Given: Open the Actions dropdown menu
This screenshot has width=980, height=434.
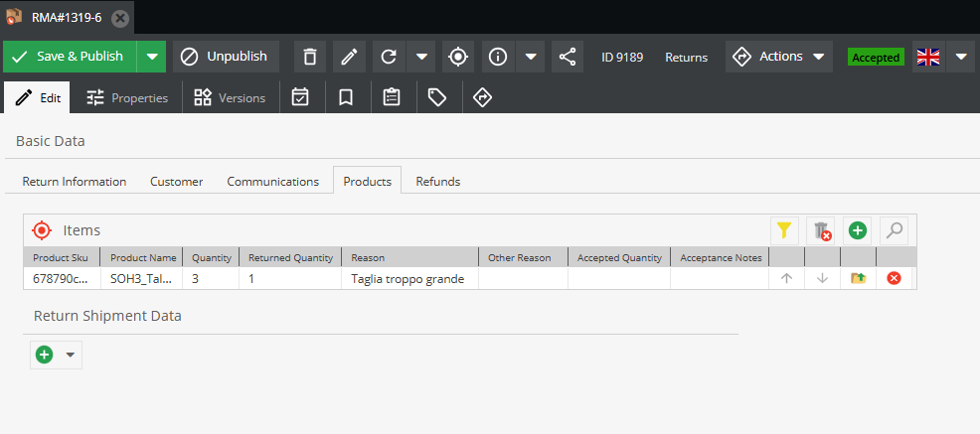Looking at the screenshot, I should point(780,57).
